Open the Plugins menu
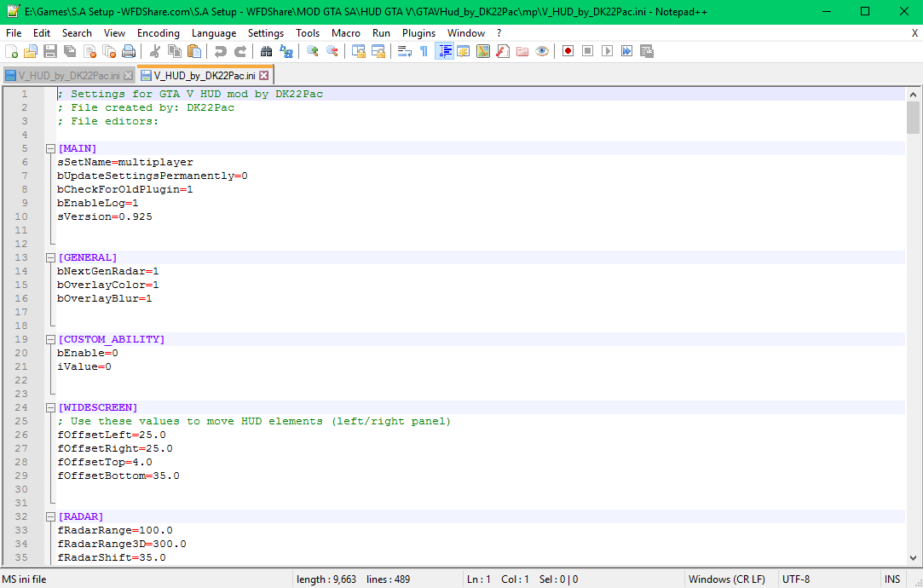The width and height of the screenshot is (923, 588). pos(418,33)
